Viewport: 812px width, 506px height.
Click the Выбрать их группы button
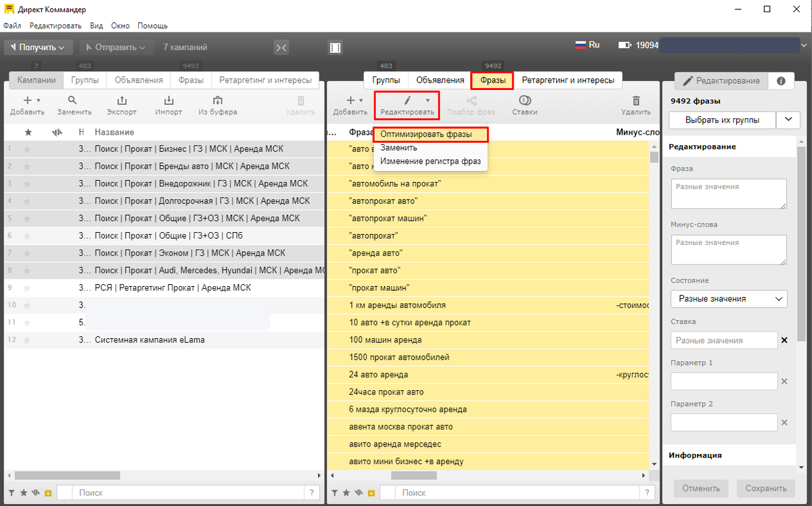pos(722,120)
